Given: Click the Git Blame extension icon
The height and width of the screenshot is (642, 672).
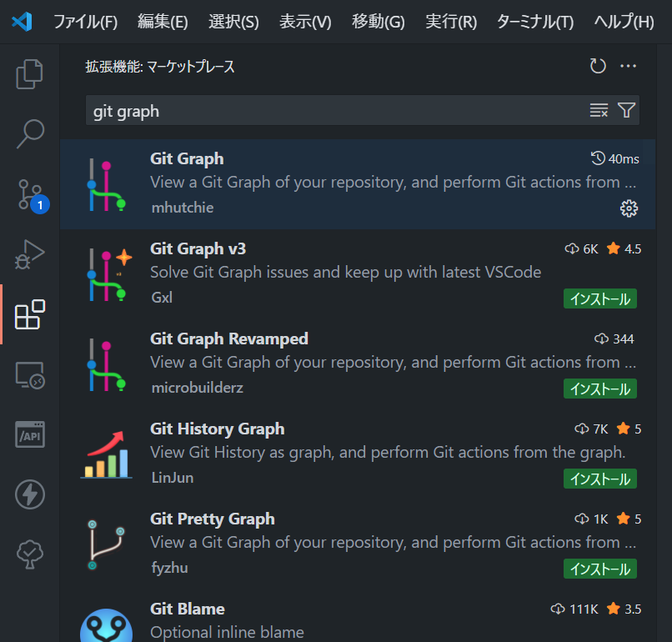Looking at the screenshot, I should pos(106,625).
